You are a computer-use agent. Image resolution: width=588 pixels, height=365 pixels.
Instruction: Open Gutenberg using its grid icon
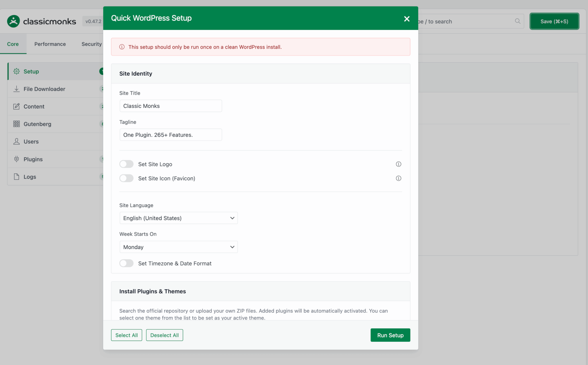pyautogui.click(x=16, y=124)
